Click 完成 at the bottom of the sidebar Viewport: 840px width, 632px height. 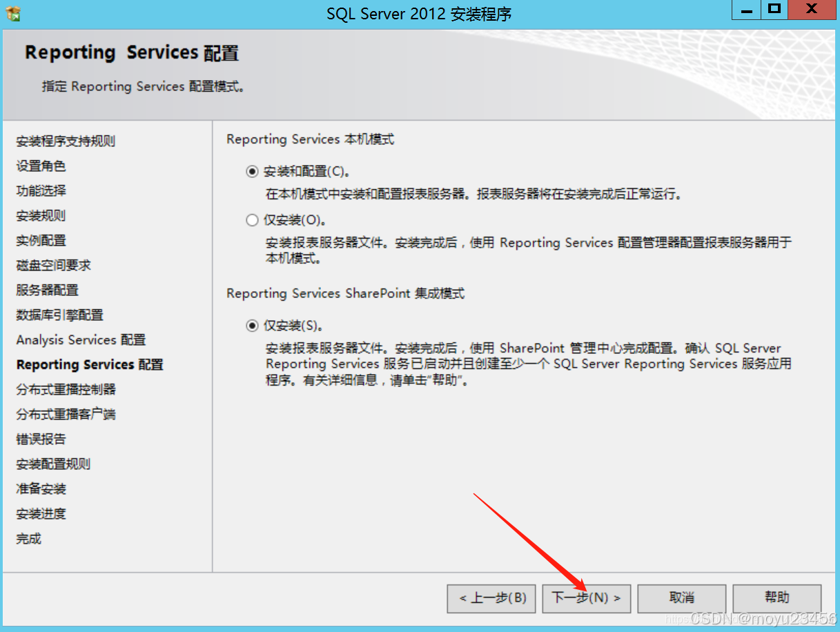[28, 538]
